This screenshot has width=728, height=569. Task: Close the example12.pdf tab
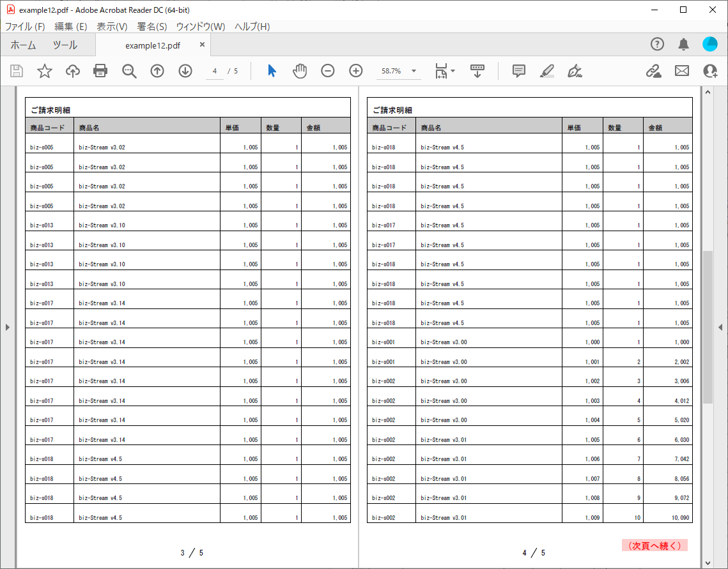(x=202, y=45)
